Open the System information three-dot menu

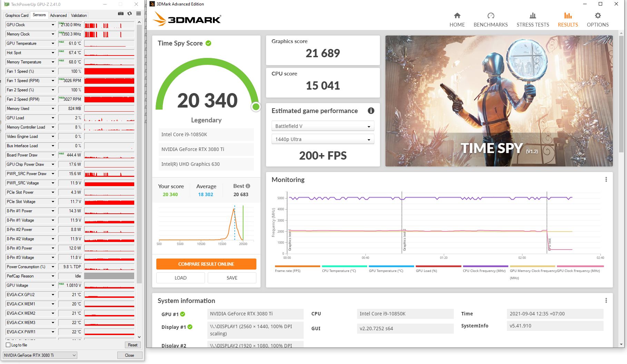pos(606,301)
